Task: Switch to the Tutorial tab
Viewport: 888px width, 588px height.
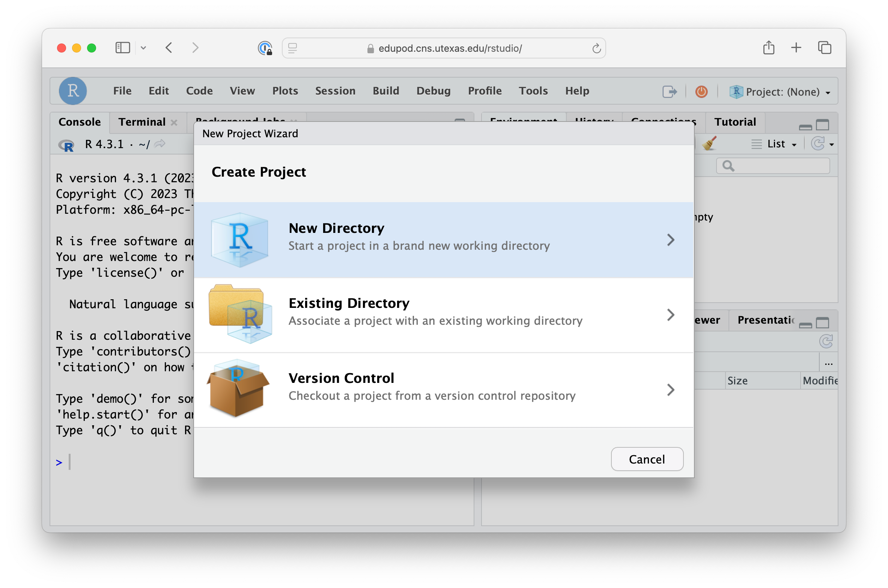Action: (734, 122)
